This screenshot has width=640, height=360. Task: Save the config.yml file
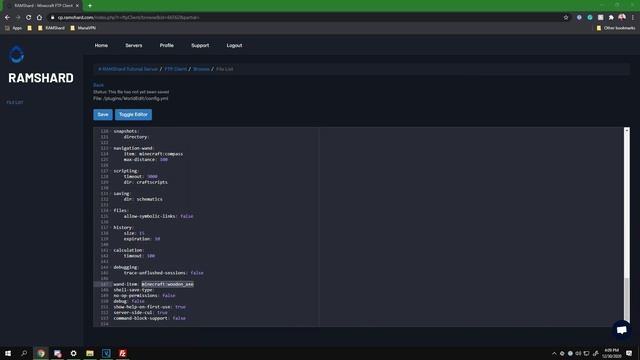pyautogui.click(x=103, y=115)
